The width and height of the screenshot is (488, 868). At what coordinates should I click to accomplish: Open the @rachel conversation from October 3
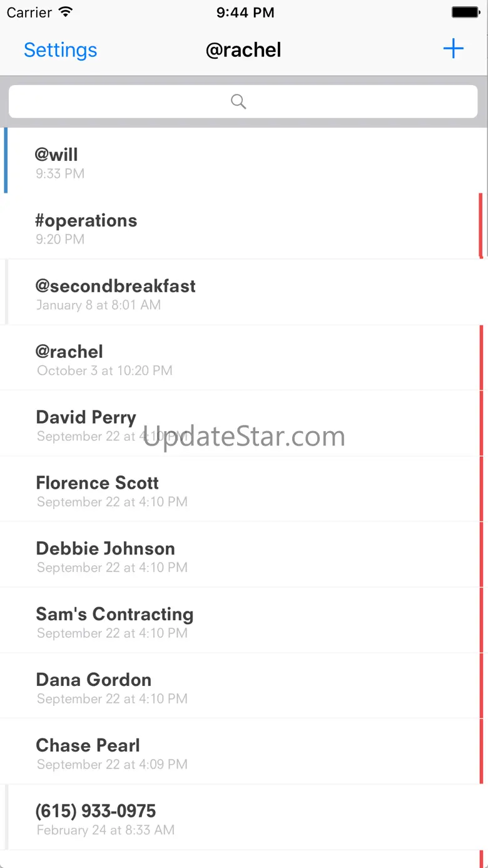pos(244,359)
